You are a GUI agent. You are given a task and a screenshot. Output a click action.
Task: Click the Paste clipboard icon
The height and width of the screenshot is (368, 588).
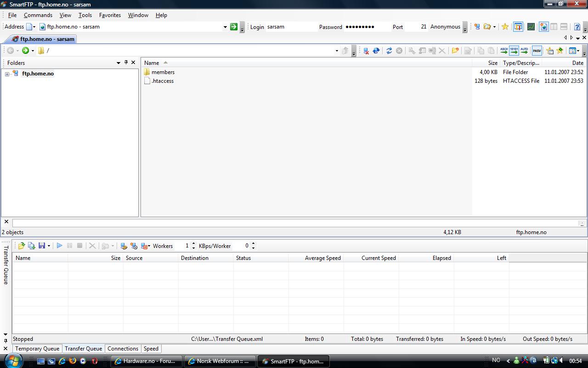491,51
